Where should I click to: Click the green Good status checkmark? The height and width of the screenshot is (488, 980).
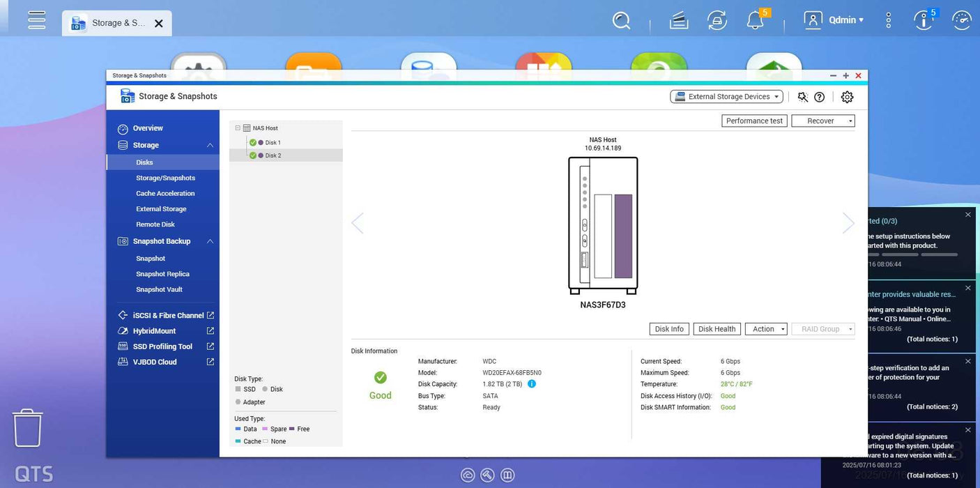(x=381, y=377)
